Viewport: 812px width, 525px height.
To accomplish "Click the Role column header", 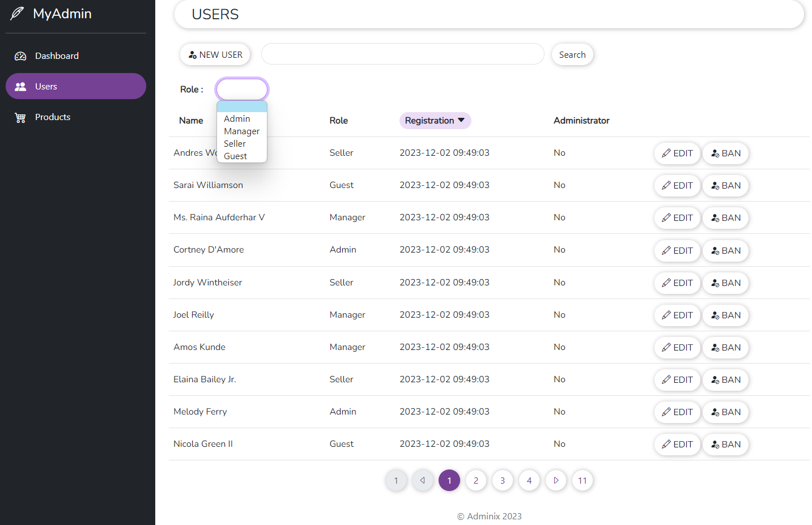I will click(339, 121).
